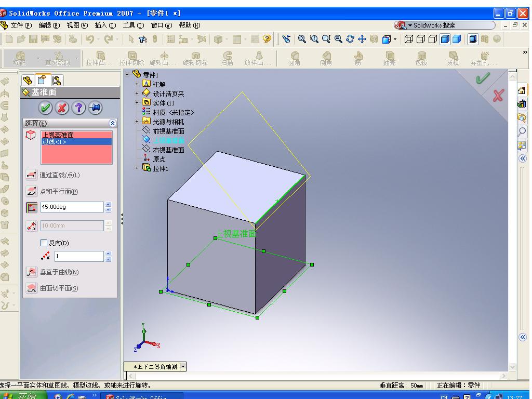Click the undo arrow toolbar icon
Screen dimensions: 532x399
coord(90,39)
